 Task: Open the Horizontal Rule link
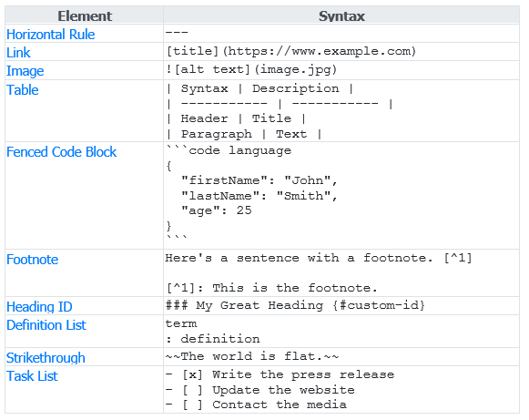pos(51,35)
